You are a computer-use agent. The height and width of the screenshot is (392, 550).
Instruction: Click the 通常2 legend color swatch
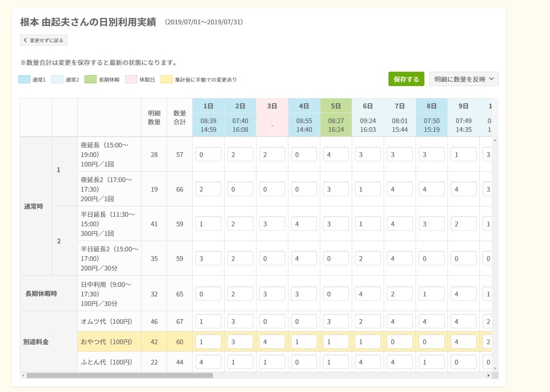click(x=57, y=79)
